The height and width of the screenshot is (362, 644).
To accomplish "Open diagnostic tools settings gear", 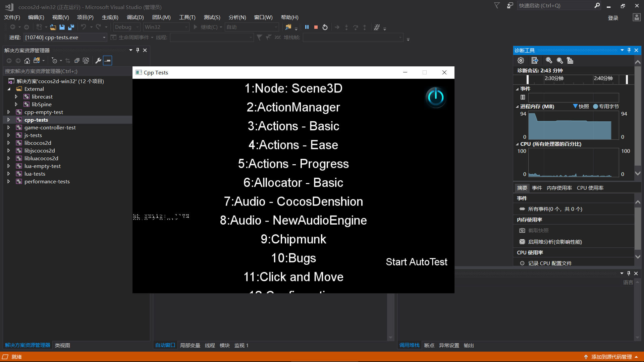I will tap(521, 60).
